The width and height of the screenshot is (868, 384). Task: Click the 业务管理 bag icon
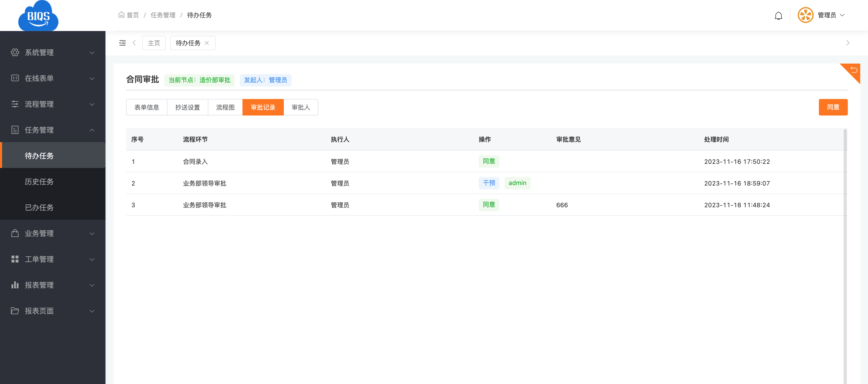(15, 233)
